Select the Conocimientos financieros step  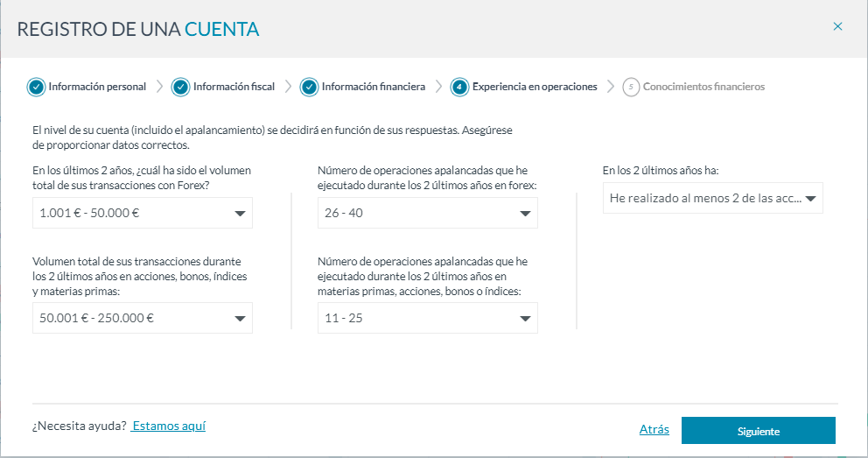(703, 87)
